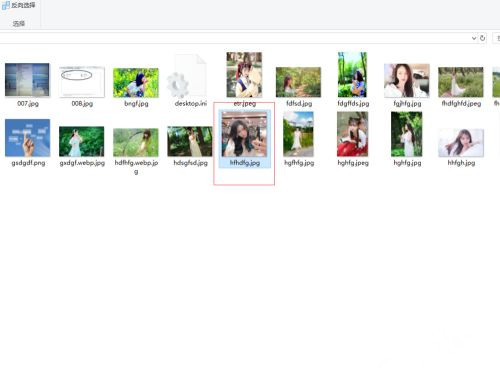The image size is (500, 375).
Task: Select the 007.jpg image thumbnail
Action: [27, 80]
